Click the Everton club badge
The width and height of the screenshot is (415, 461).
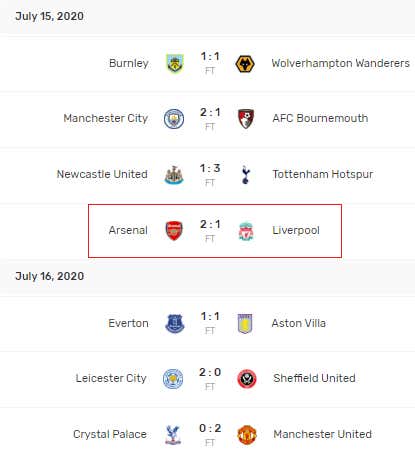[x=175, y=324]
